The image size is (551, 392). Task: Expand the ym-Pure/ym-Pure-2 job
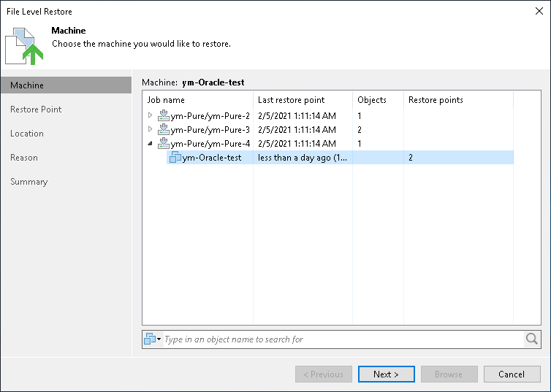point(150,115)
